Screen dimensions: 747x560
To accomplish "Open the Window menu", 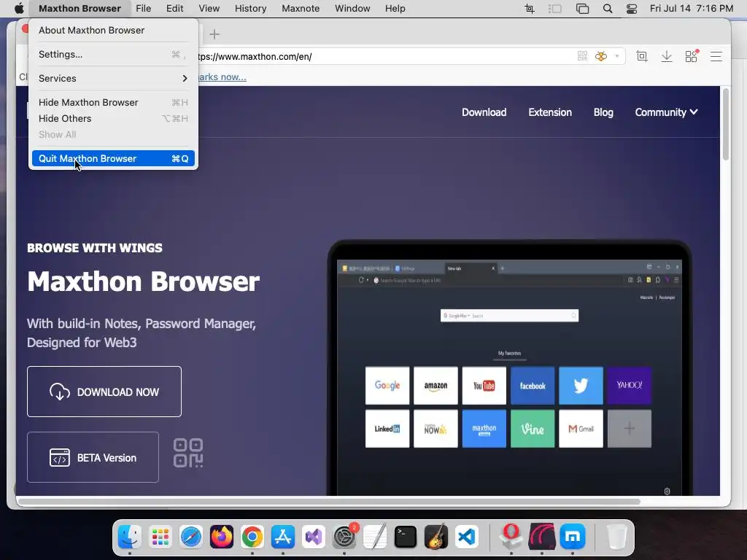I will click(352, 8).
